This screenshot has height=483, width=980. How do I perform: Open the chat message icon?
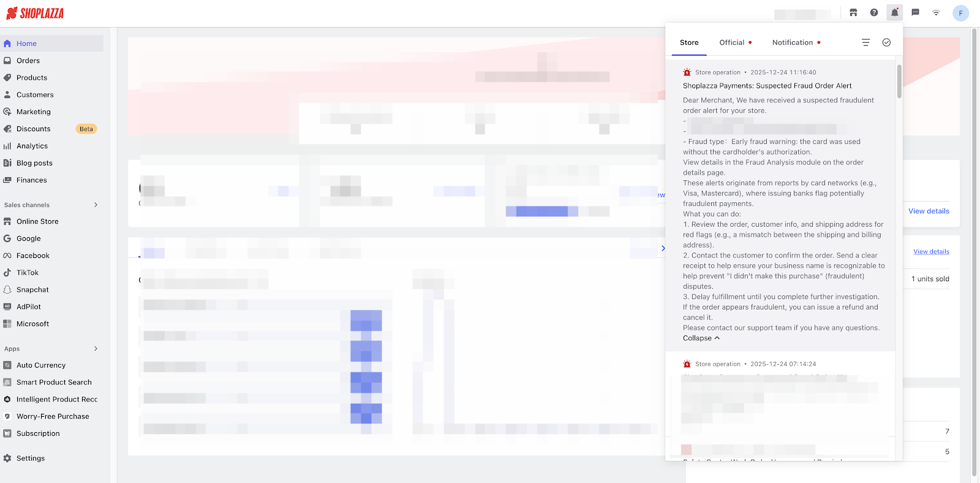tap(915, 13)
